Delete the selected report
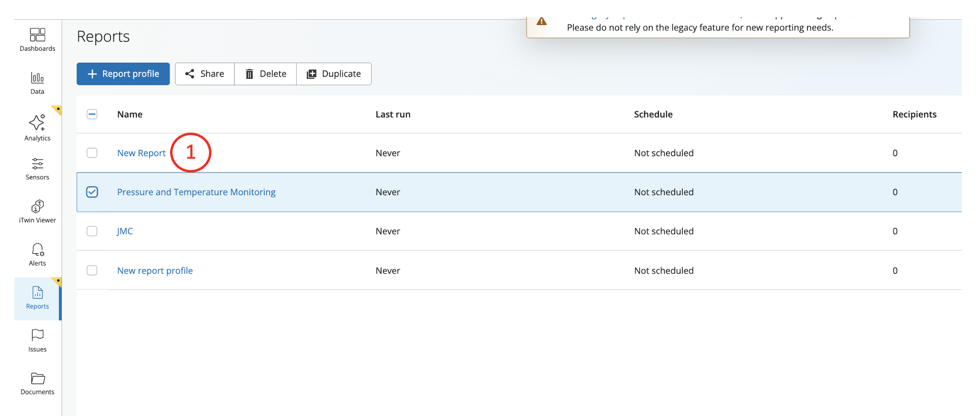This screenshot has width=980, height=416. [x=266, y=74]
